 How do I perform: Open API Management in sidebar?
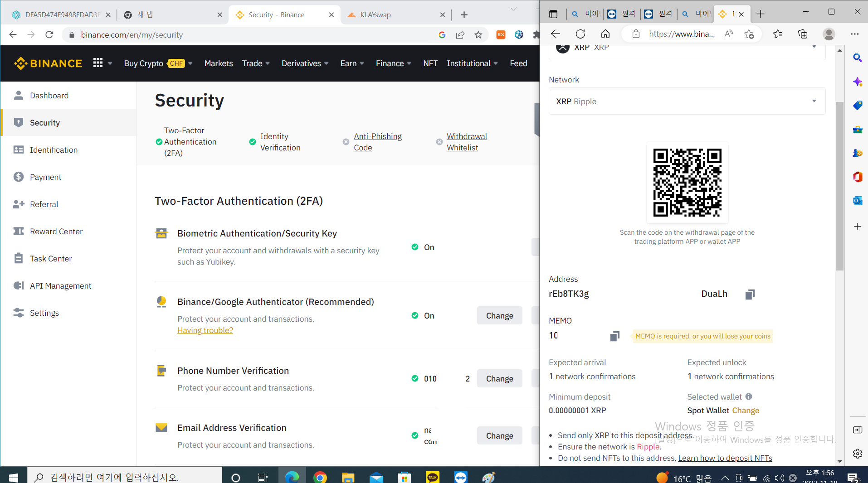(68, 285)
